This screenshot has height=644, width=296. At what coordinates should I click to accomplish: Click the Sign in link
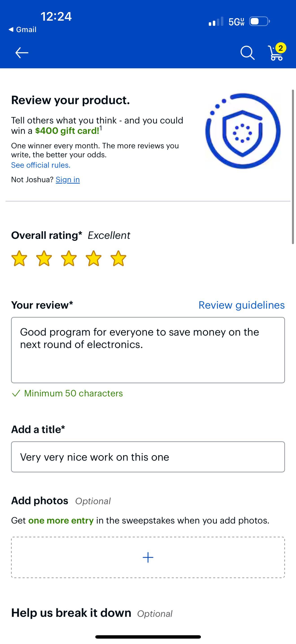(67, 179)
